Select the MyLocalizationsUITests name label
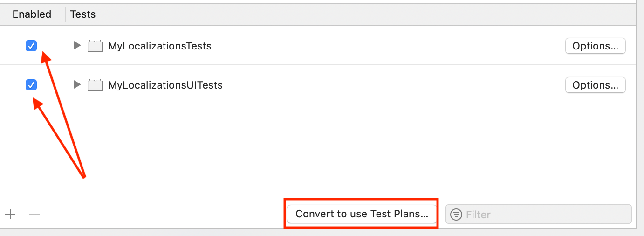This screenshot has width=644, height=236. click(x=165, y=85)
